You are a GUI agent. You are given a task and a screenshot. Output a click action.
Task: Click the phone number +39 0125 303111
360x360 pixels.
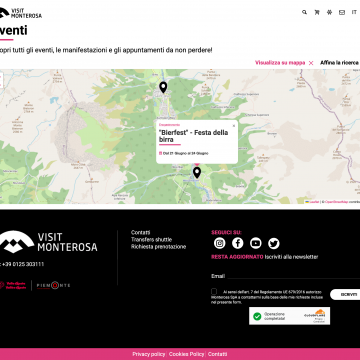[x=22, y=264]
